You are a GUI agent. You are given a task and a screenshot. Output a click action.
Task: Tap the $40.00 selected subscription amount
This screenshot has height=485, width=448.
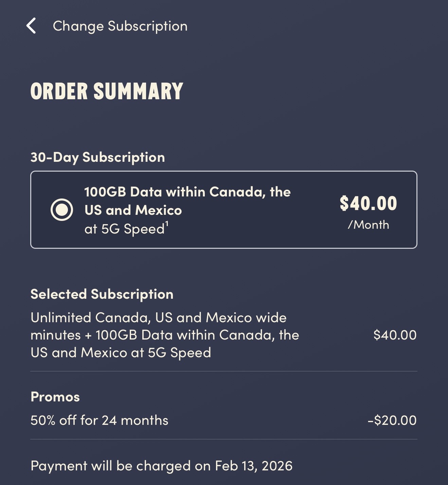(x=395, y=335)
